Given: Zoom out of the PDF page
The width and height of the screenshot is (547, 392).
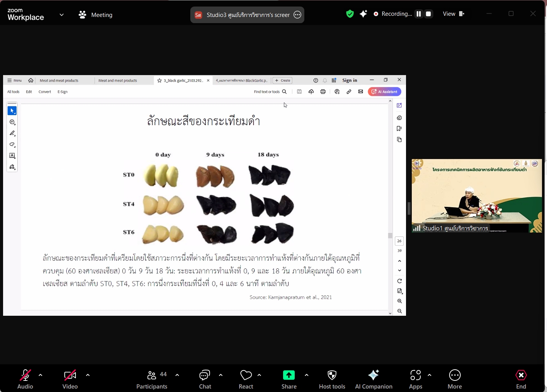Looking at the screenshot, I should pyautogui.click(x=399, y=311).
